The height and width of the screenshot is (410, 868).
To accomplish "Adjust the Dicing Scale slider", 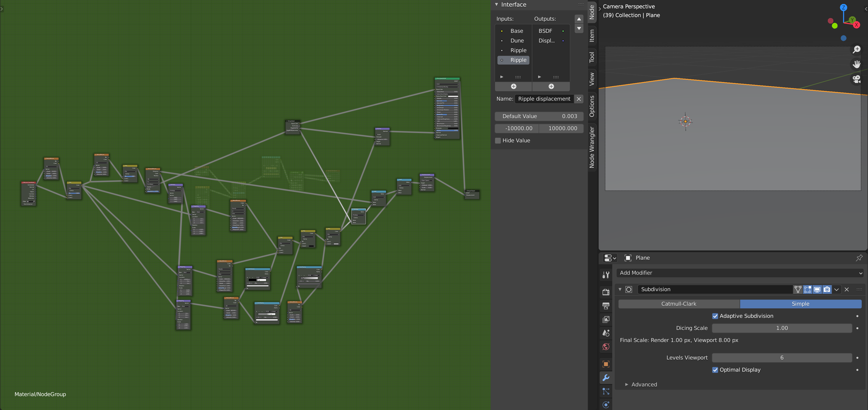I will tap(782, 328).
